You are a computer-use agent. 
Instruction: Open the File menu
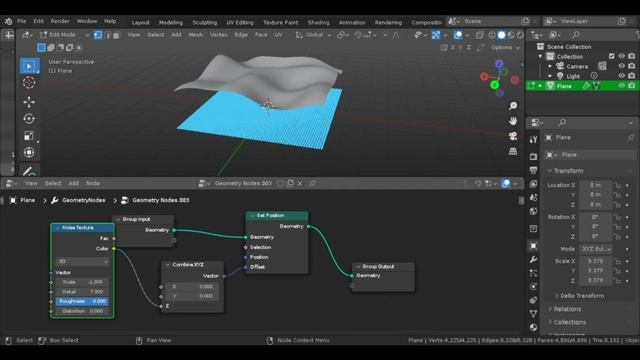point(22,21)
